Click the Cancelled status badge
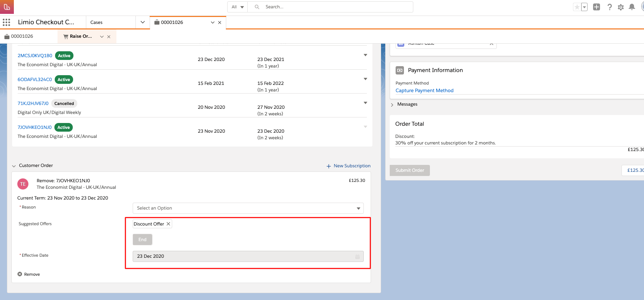Image resolution: width=644 pixels, height=300 pixels. pos(64,103)
